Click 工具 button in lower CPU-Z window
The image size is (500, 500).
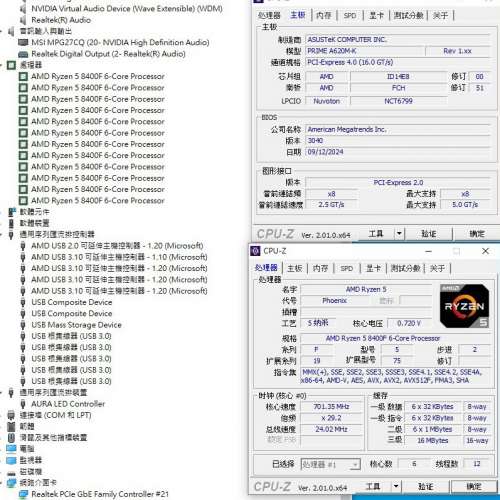373,486
